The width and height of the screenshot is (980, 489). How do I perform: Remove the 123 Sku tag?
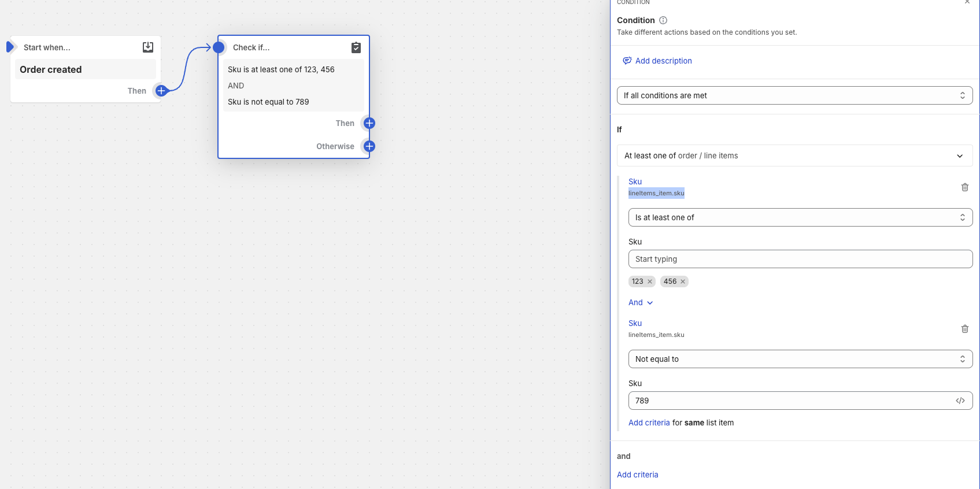[x=650, y=281]
